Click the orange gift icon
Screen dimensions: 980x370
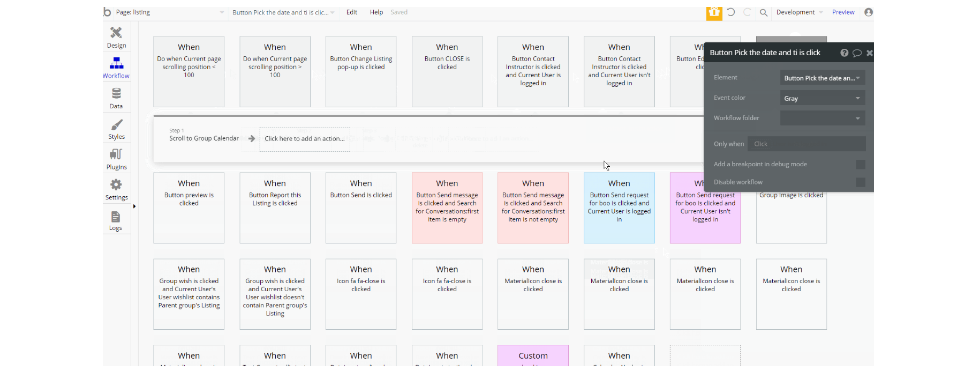tap(714, 13)
